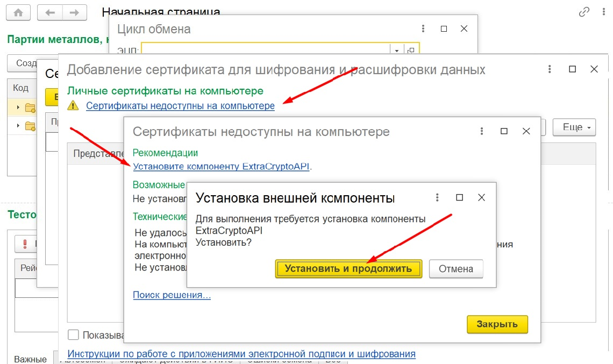Cancel installation with Отмена button
This screenshot has width=613, height=364.
pos(456,269)
